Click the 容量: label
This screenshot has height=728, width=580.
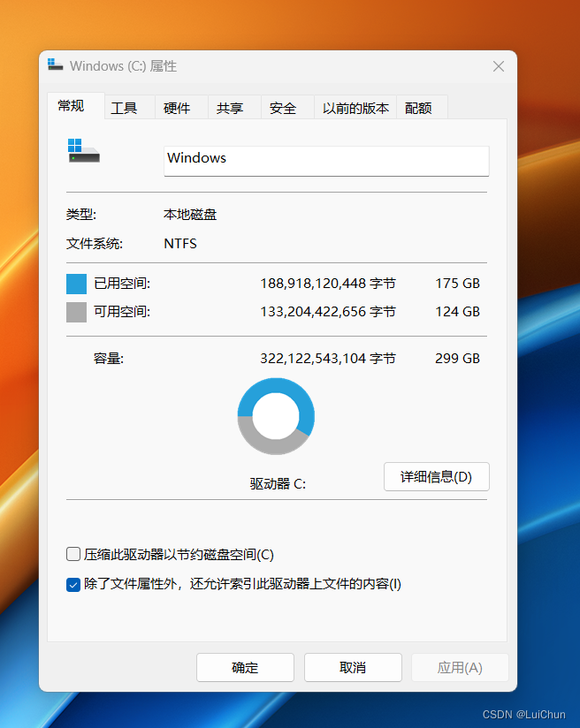[109, 359]
